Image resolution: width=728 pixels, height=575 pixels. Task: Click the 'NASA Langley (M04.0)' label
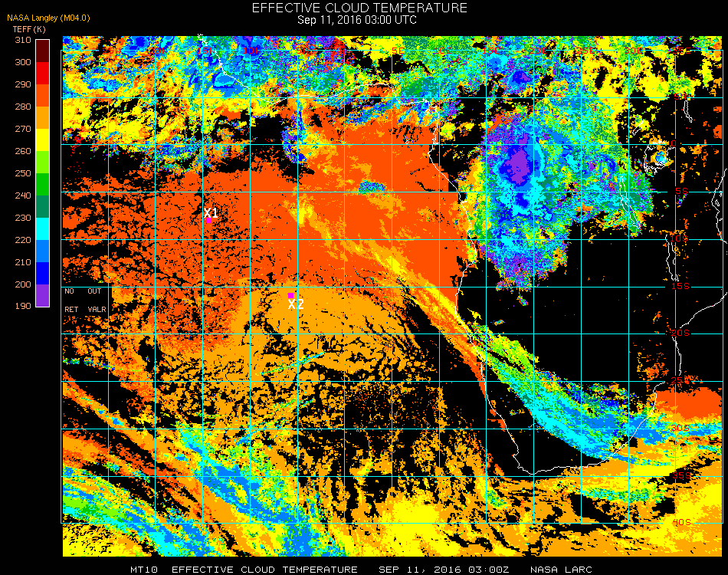coord(48,18)
